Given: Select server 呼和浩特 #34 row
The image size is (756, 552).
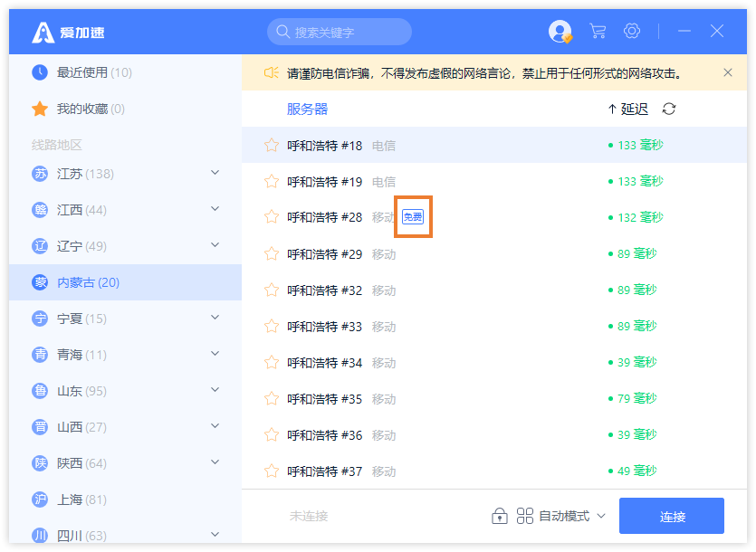Looking at the screenshot, I should pyautogui.click(x=494, y=362).
